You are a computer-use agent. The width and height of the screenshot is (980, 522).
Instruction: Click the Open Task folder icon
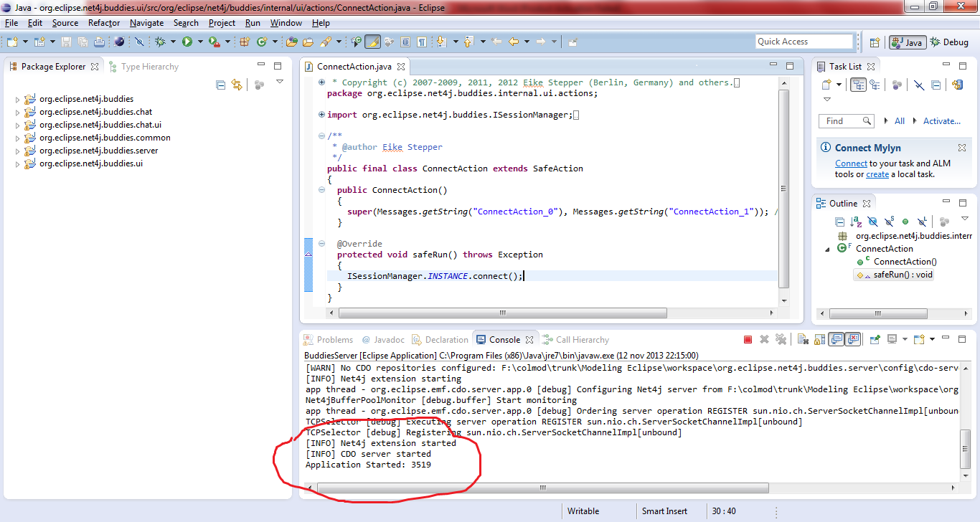click(x=308, y=42)
